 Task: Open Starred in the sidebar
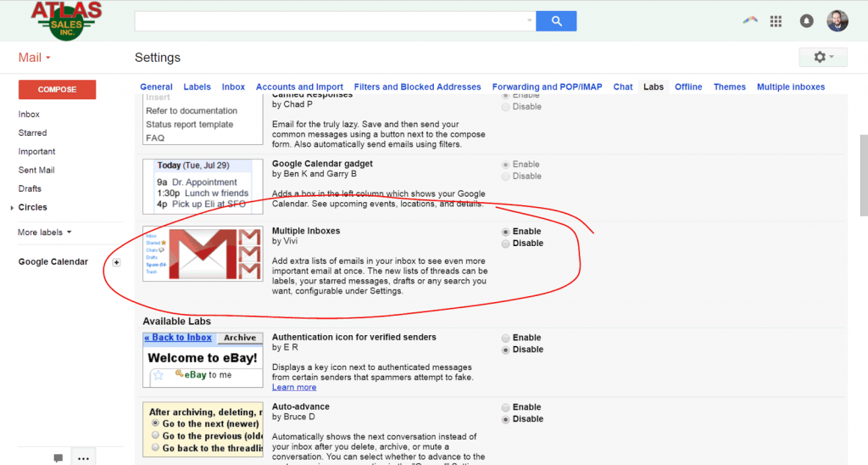(33, 133)
